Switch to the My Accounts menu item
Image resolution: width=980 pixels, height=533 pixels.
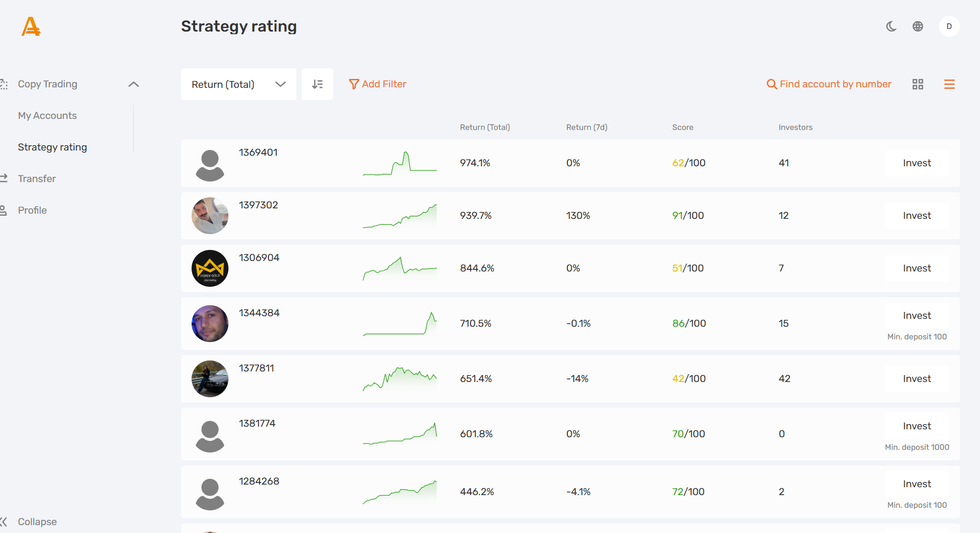point(47,115)
